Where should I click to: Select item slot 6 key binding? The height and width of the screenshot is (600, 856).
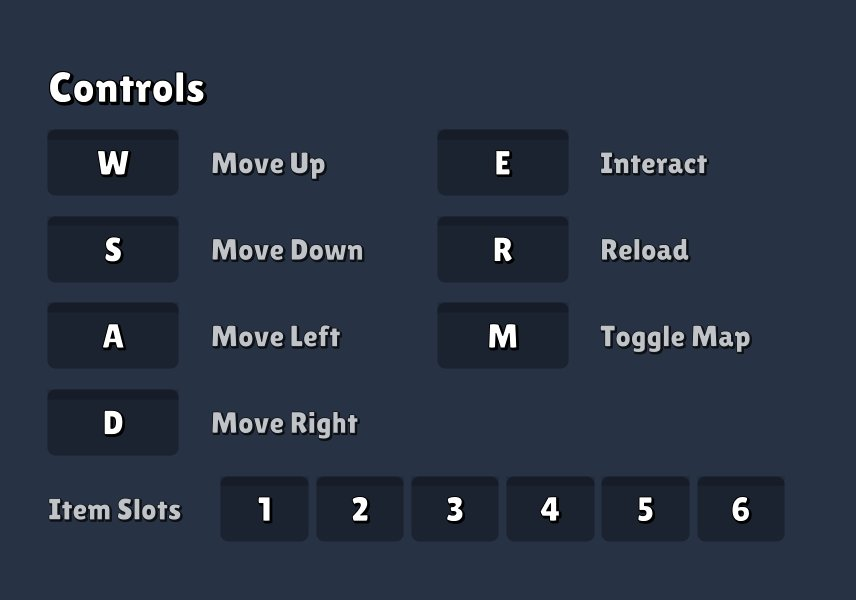[x=741, y=509]
